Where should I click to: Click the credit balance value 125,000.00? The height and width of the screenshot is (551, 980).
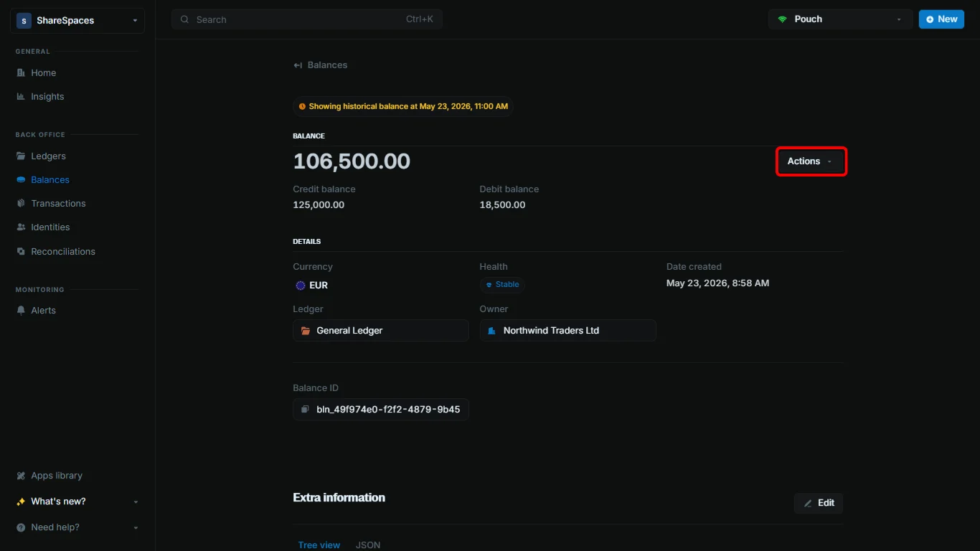point(319,205)
